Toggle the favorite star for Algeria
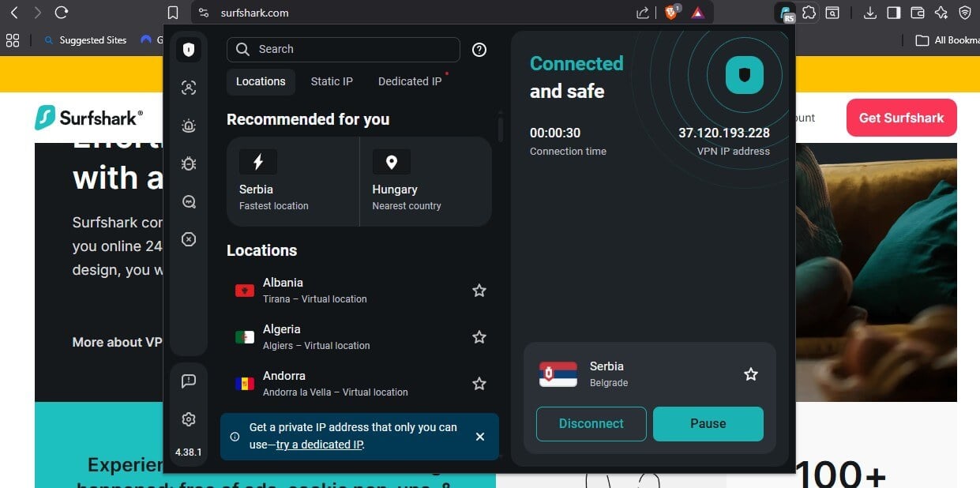The width and height of the screenshot is (980, 488). pyautogui.click(x=479, y=337)
